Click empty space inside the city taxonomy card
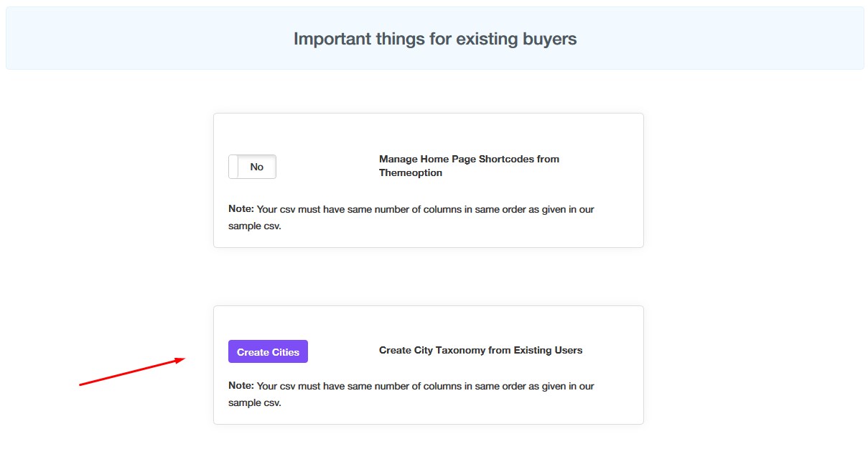Viewport: 868px width, 452px height. coord(431,323)
